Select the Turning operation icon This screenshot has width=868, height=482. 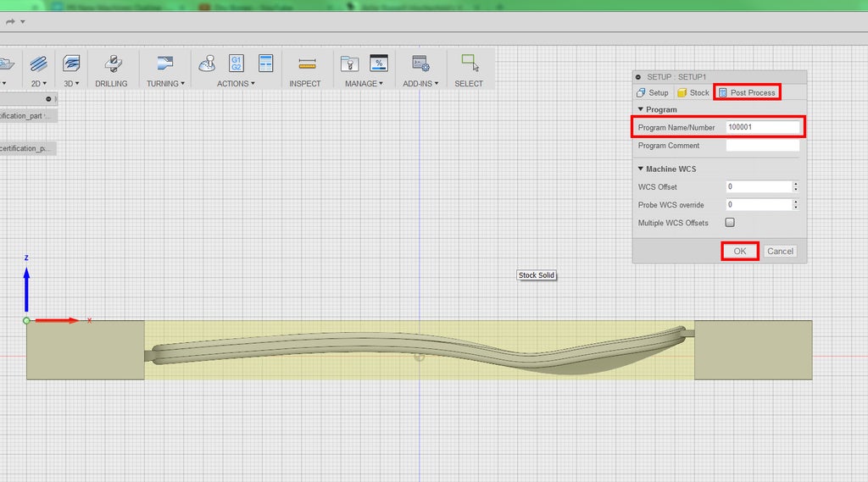(x=164, y=63)
